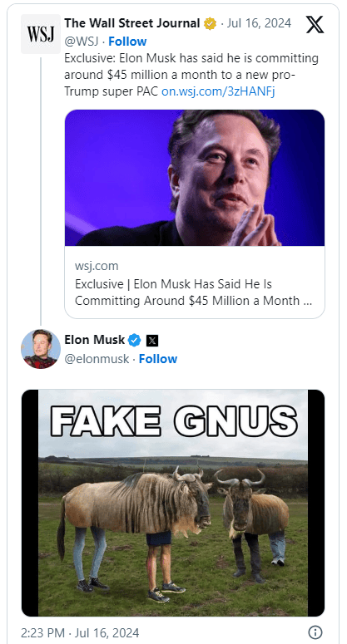347x644 pixels.
Task: Open the on.wsj.com/3zHANFj link
Action: [218, 91]
